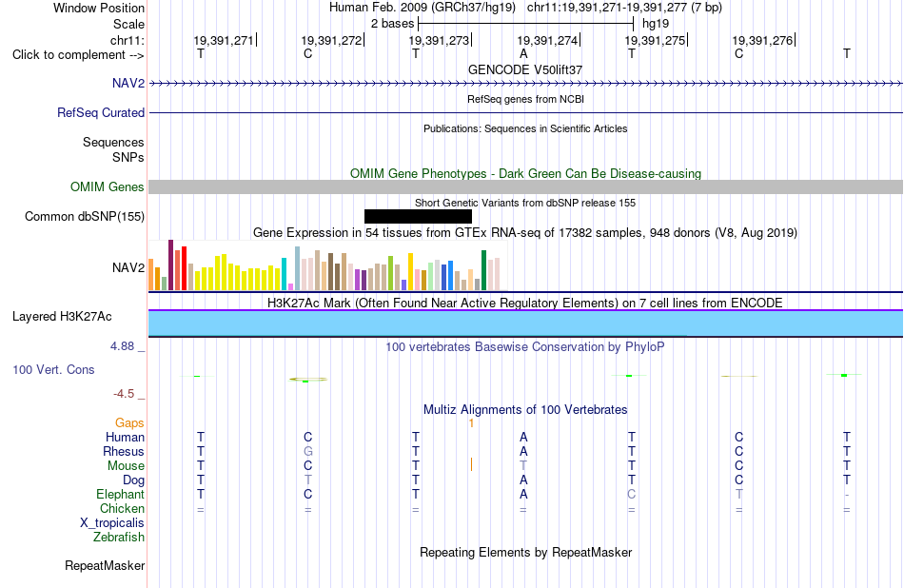The width and height of the screenshot is (904, 588).
Task: Open the GTEx Gene Expression track title
Action: coord(525,233)
